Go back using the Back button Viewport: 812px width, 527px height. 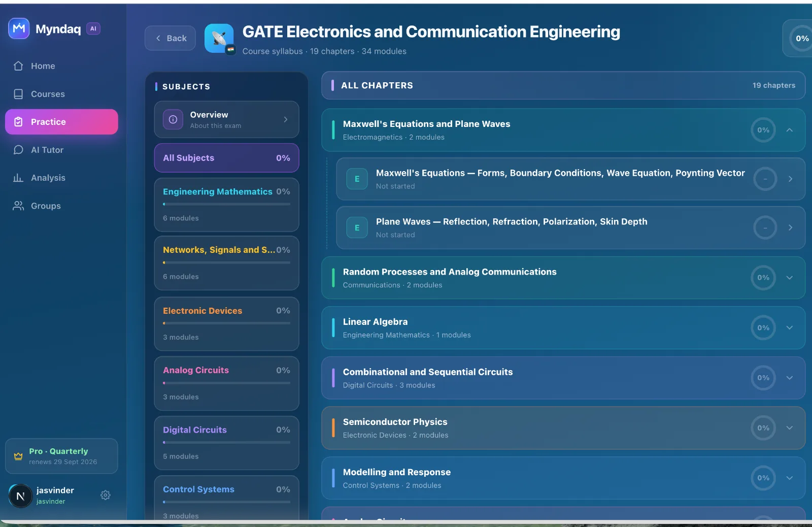[x=170, y=38]
